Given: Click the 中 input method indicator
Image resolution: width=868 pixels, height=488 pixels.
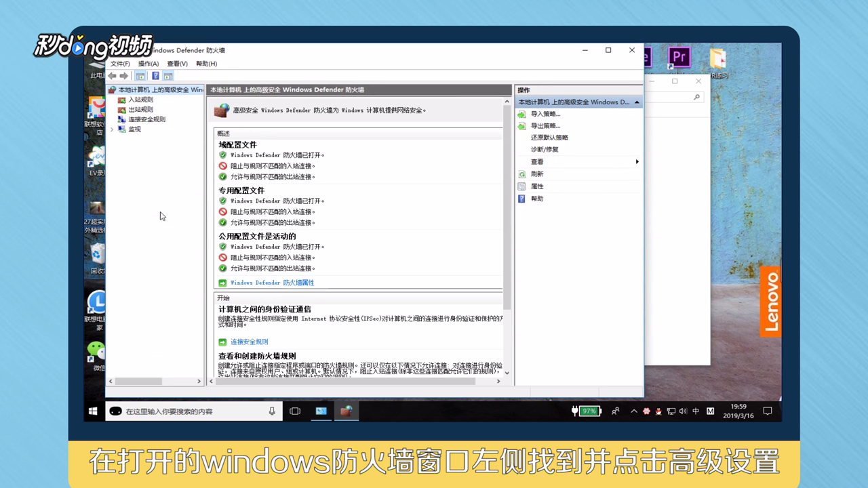Looking at the screenshot, I should coord(696,411).
